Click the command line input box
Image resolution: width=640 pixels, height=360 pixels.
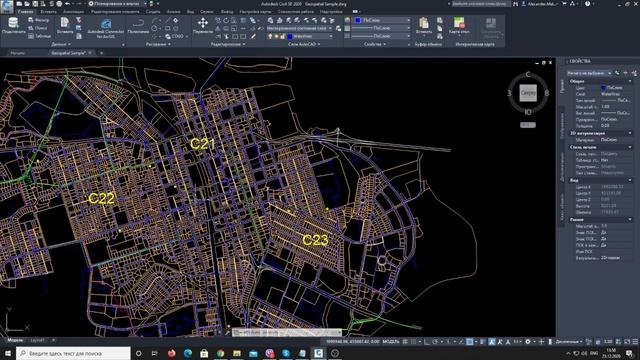pyautogui.click(x=287, y=333)
